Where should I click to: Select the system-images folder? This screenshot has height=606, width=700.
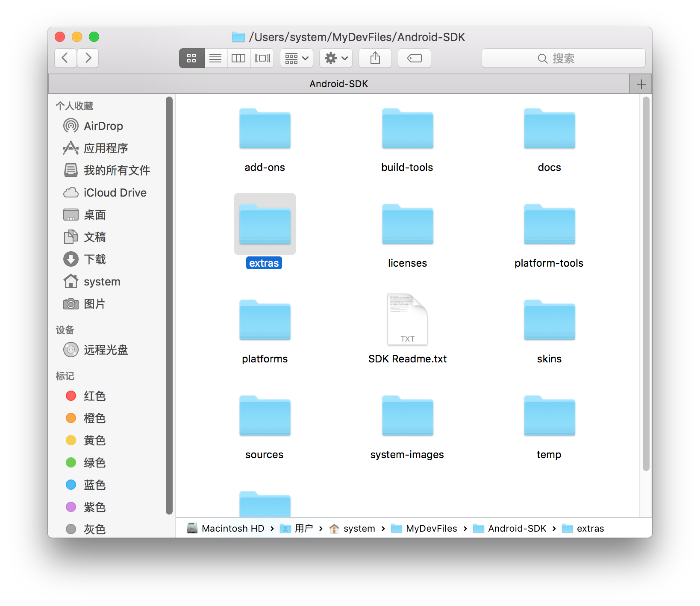point(407,416)
